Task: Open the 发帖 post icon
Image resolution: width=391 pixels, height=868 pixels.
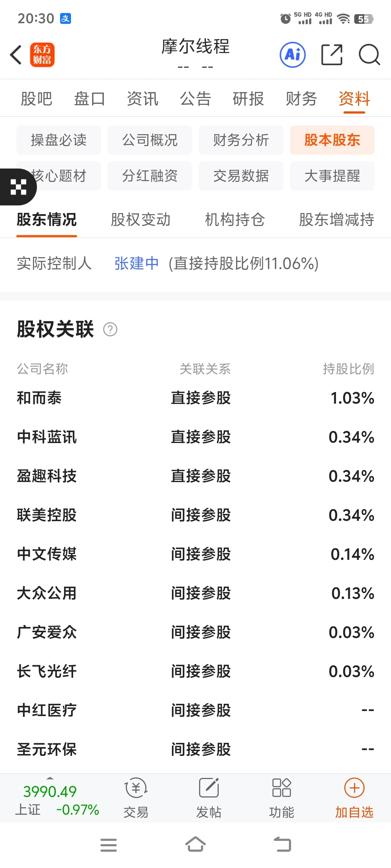Action: point(209,788)
